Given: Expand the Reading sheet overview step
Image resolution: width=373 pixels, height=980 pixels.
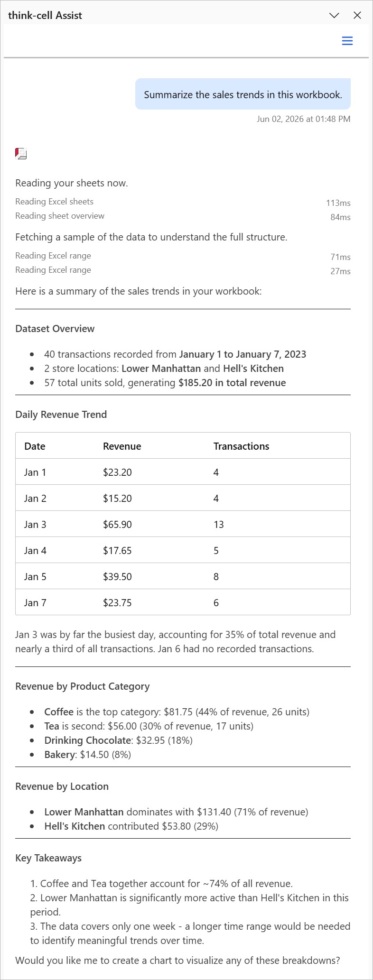Looking at the screenshot, I should coord(183,216).
